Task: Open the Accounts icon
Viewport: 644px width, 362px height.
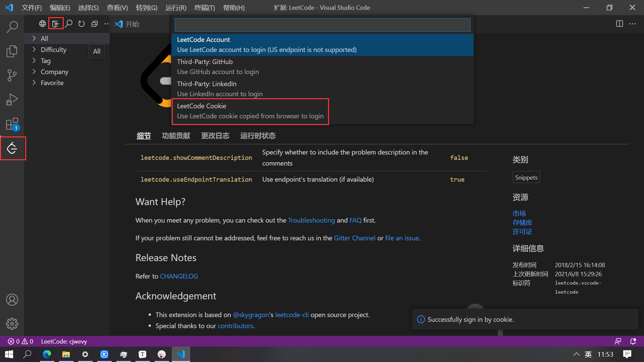Action: coord(12,300)
